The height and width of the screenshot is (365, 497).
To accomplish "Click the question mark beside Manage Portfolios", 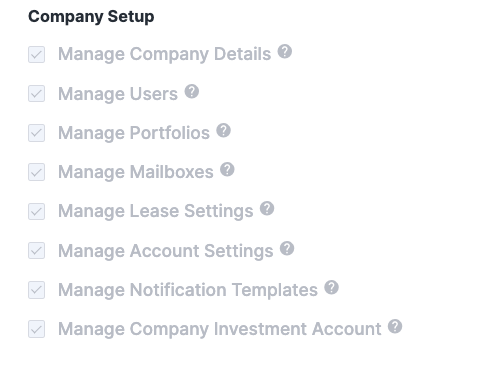I will [x=223, y=130].
